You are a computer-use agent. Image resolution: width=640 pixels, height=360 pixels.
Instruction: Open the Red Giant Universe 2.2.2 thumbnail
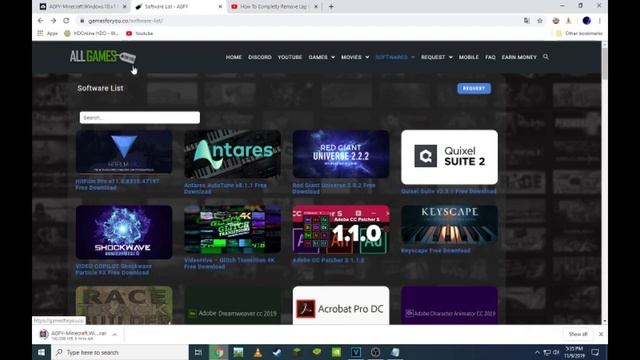coord(341,154)
